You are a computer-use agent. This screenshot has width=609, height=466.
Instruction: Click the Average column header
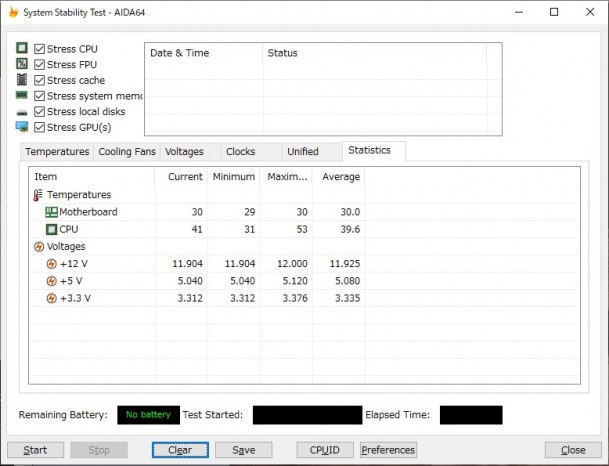click(337, 177)
